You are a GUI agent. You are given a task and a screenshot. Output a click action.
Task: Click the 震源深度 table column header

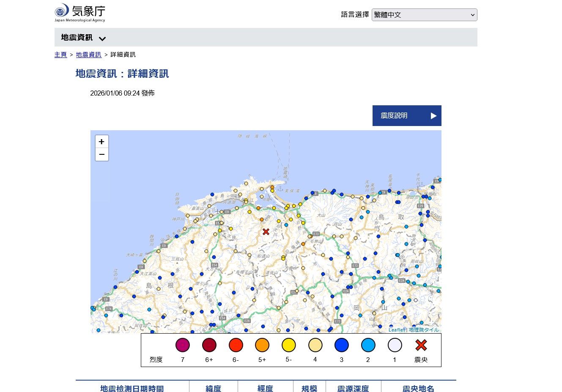point(353,388)
